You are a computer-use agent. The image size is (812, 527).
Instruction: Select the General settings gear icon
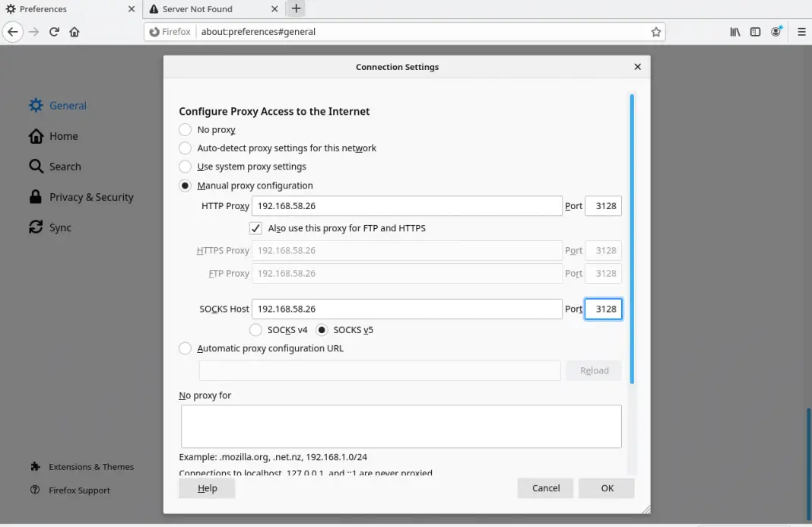(35, 105)
